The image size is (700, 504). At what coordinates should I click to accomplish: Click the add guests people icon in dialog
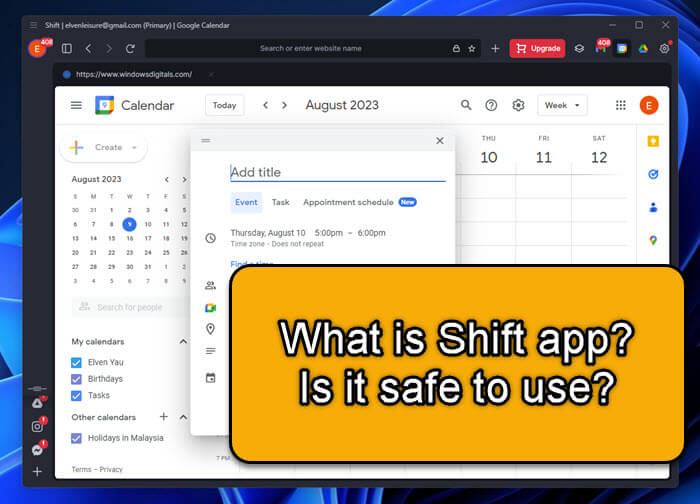click(x=210, y=286)
